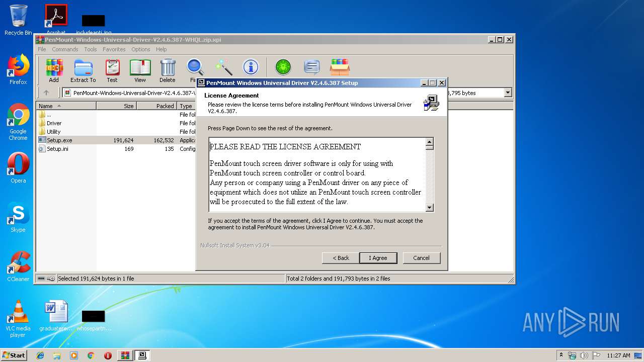The width and height of the screenshot is (644, 362).
Task: Click the Extract To toolbar icon
Action: pyautogui.click(x=83, y=70)
